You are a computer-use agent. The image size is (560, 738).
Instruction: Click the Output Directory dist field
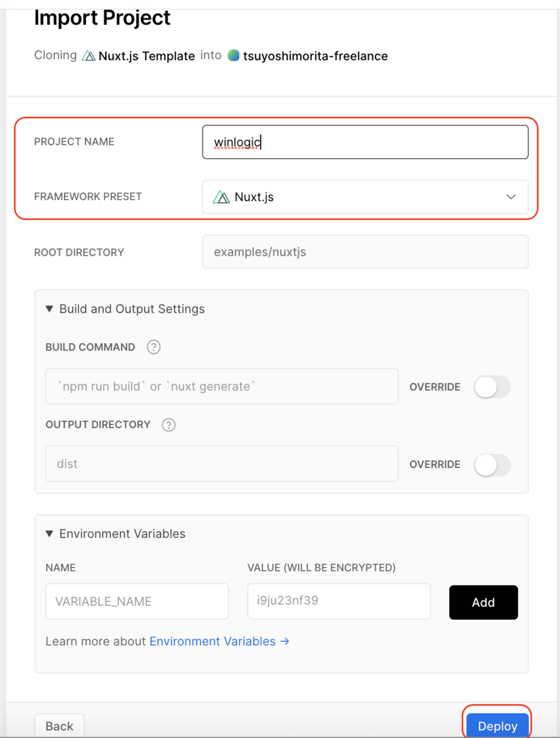(222, 464)
